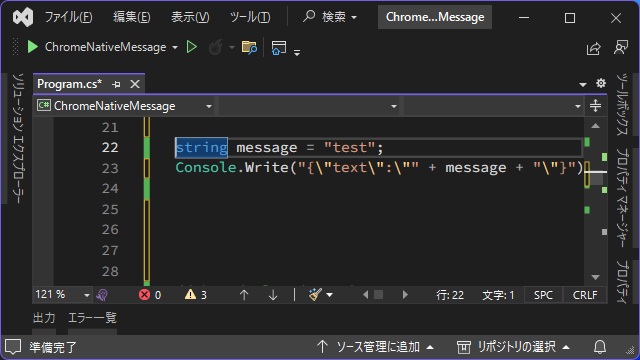Image resolution: width=640 pixels, height=360 pixels.
Task: Expand the ChromeNativeMessage class navigation combo box
Action: coord(124,106)
